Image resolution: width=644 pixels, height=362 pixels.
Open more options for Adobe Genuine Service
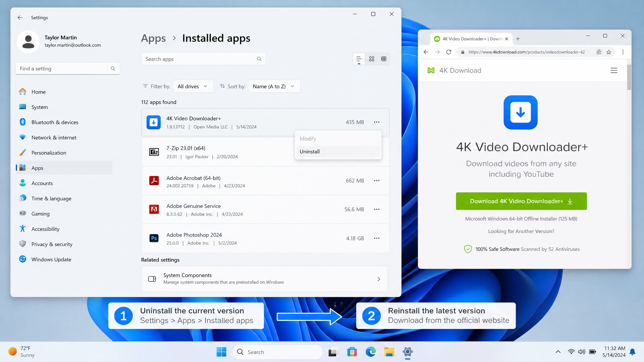376,209
